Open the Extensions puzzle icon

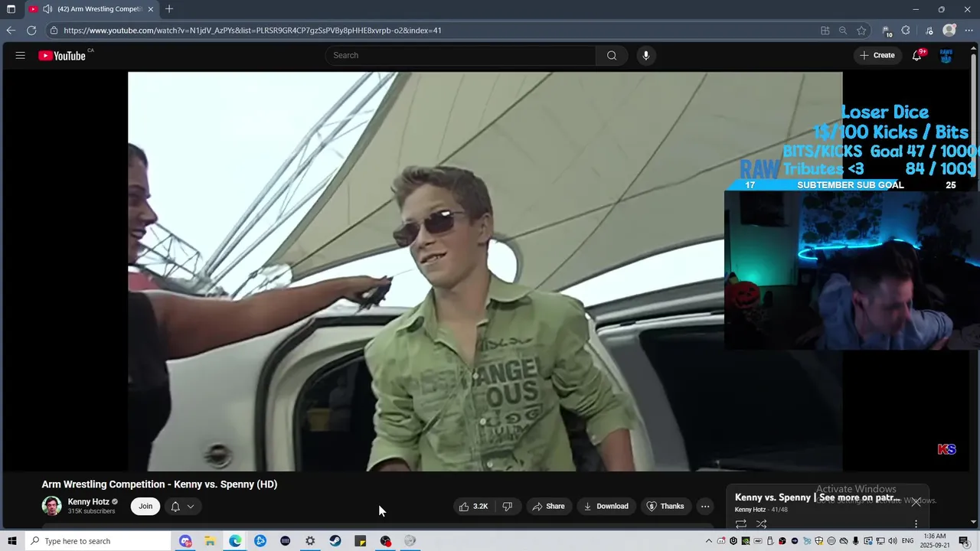click(x=906, y=31)
